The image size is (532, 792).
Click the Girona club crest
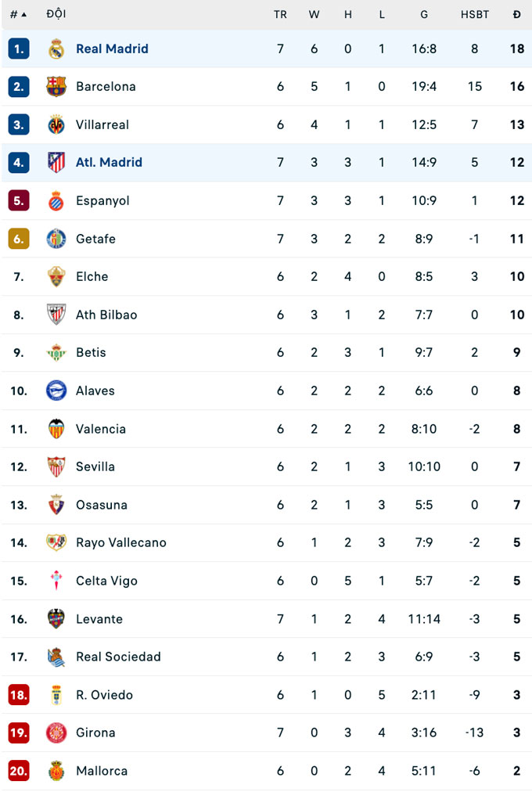(x=56, y=733)
